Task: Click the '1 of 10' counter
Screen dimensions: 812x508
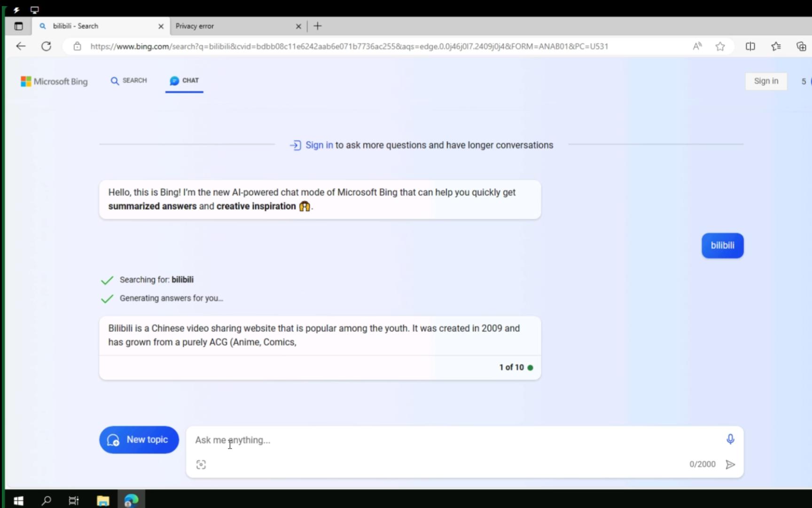Action: point(511,367)
